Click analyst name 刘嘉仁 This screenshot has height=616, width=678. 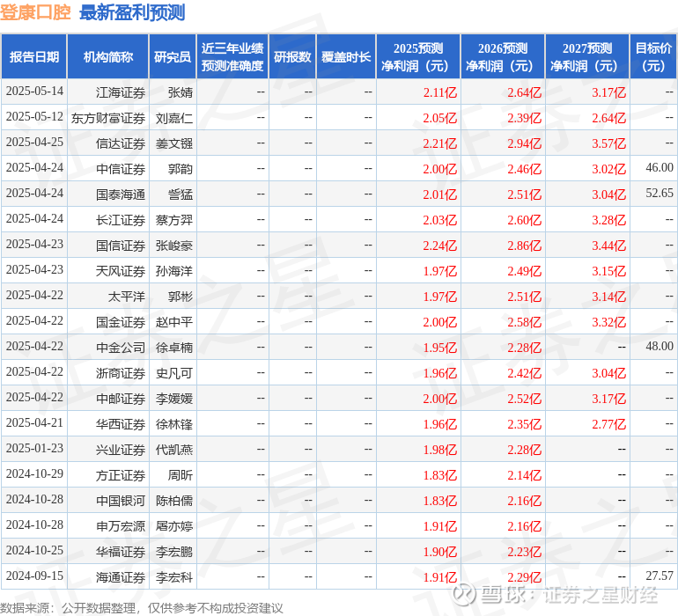(174, 118)
